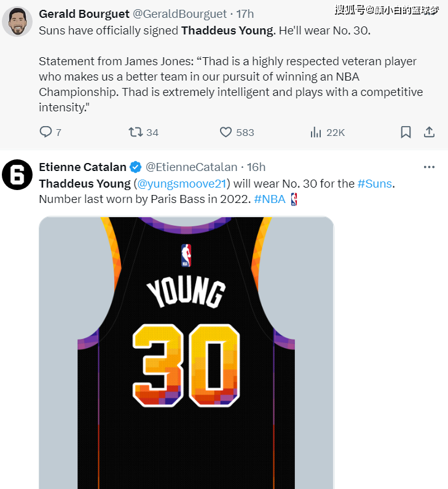
Task: Click Etienne Catalan's number 6 avatar
Action: (x=17, y=175)
